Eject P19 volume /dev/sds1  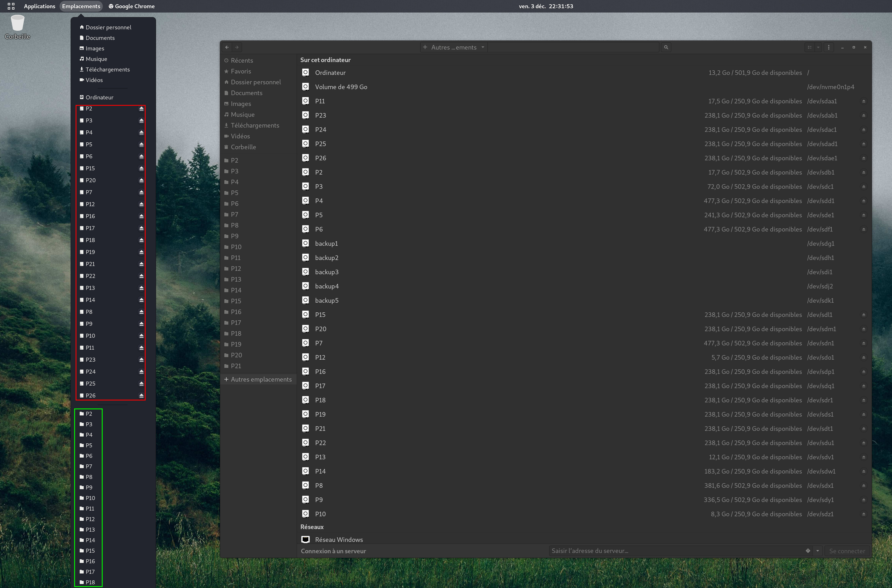coord(864,414)
